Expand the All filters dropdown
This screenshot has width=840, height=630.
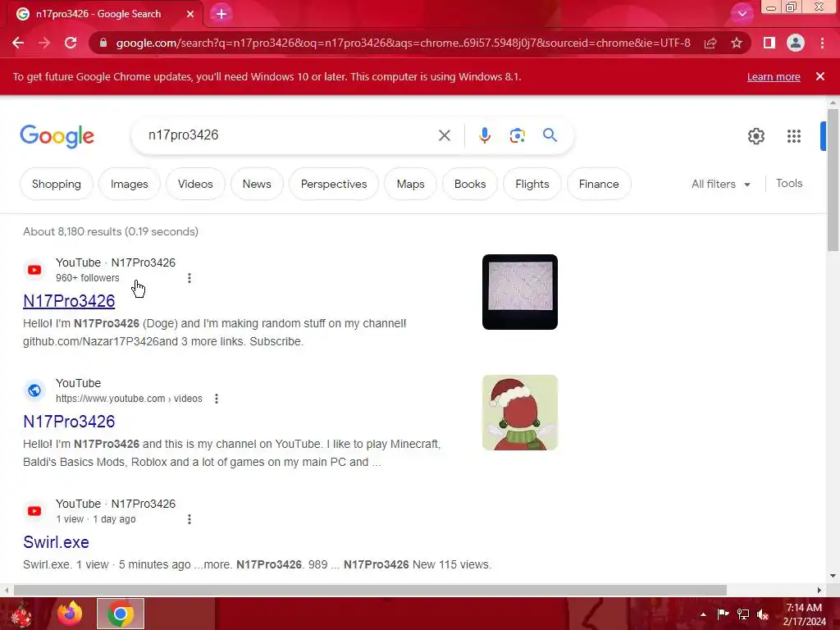point(720,184)
